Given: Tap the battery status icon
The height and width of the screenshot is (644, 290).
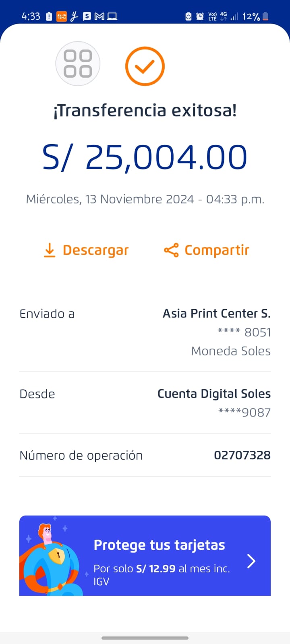Looking at the screenshot, I should pyautogui.click(x=265, y=17).
